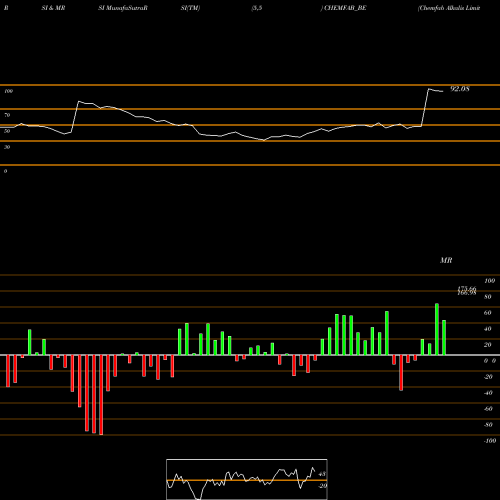The width and height of the screenshot is (500, 500).
Task: Click the 92.08 RSI value label
Action: [460, 89]
